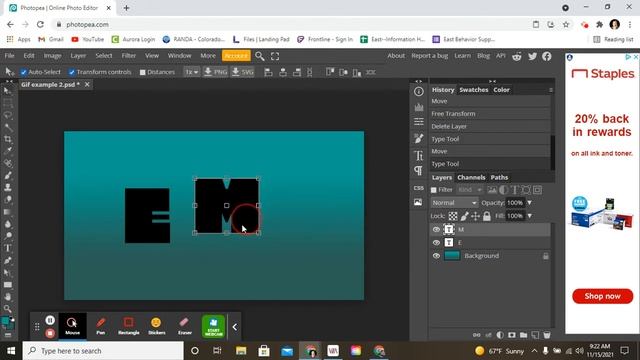Image resolution: width=640 pixels, height=360 pixels.
Task: Click Shop now in Staples ad
Action: (x=602, y=296)
